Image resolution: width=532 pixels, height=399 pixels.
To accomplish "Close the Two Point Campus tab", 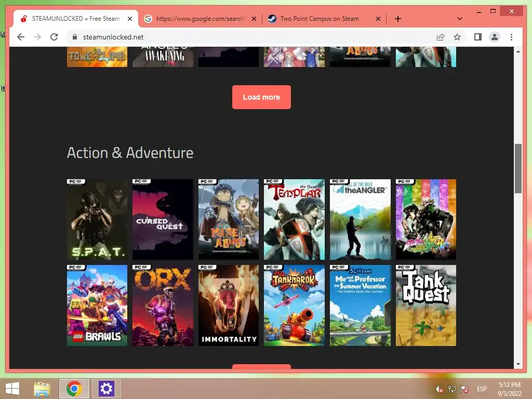I will (x=378, y=19).
